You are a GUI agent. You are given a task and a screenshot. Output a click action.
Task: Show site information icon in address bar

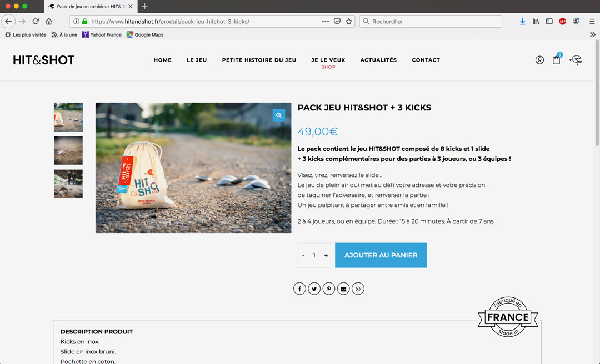pos(76,22)
